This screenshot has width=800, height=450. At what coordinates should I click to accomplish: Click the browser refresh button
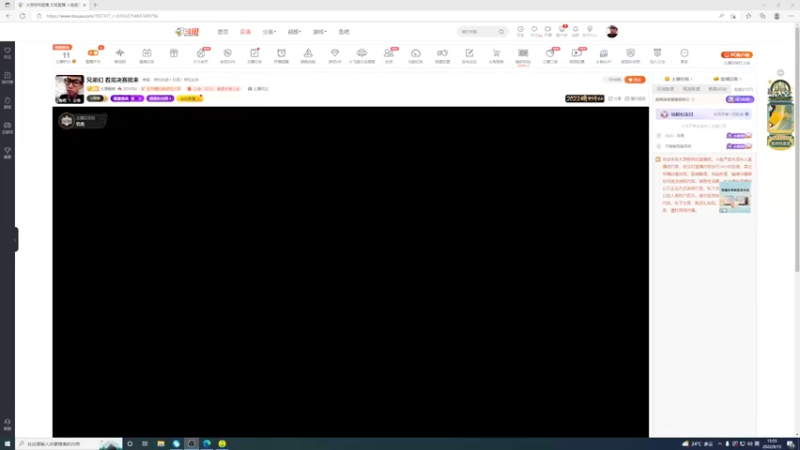(x=22, y=16)
